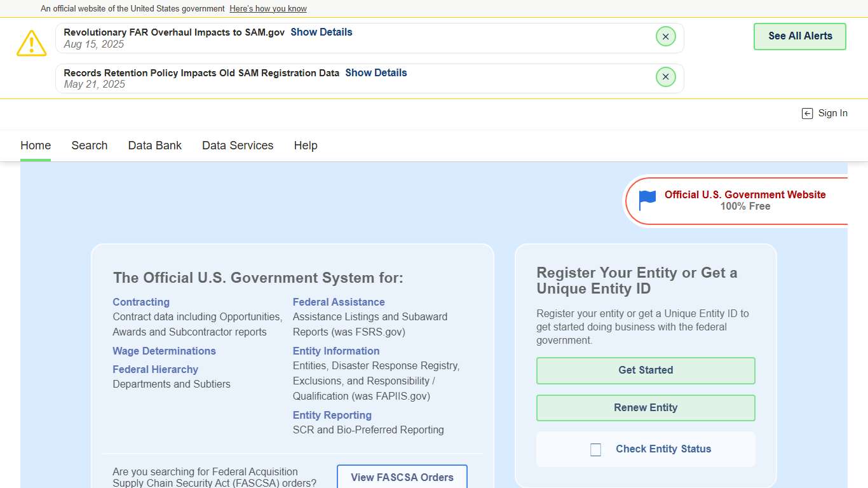Click the Sign In arrow icon
The width and height of the screenshot is (868, 488).
(807, 114)
